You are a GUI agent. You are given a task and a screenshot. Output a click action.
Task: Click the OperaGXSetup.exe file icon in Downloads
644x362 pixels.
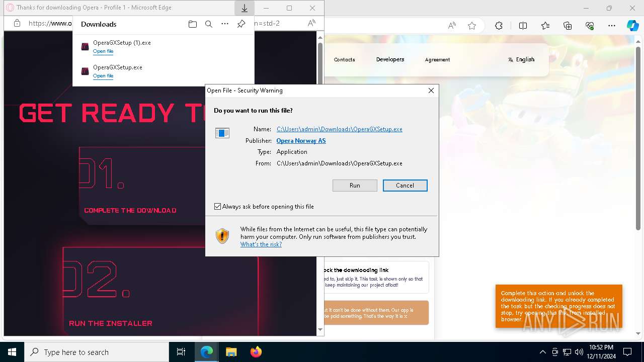coord(85,71)
